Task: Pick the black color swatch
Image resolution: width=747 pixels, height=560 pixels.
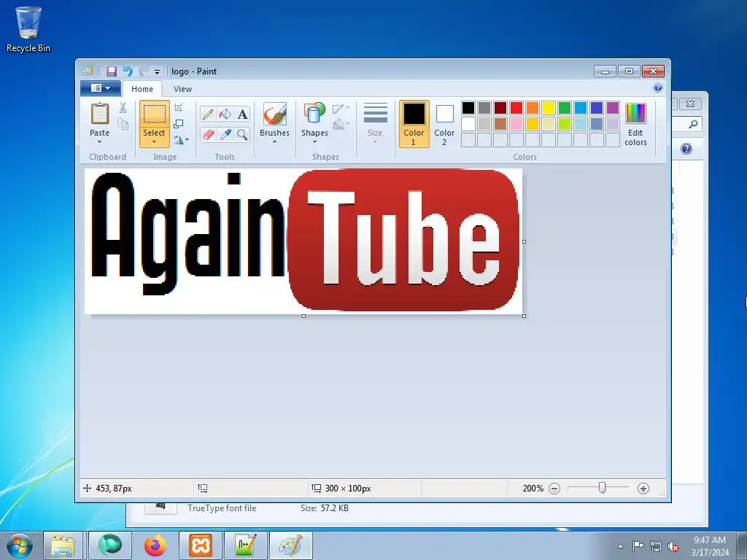Action: (x=468, y=108)
